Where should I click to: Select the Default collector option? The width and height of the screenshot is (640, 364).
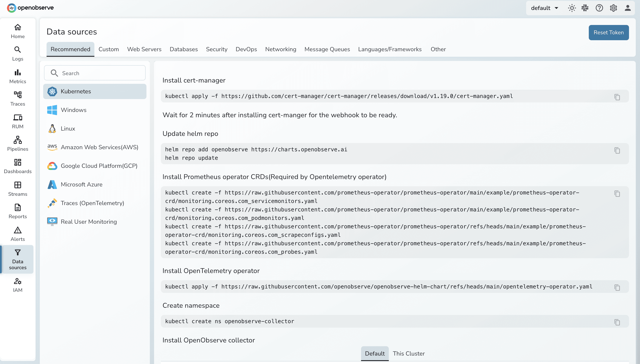[x=375, y=353]
